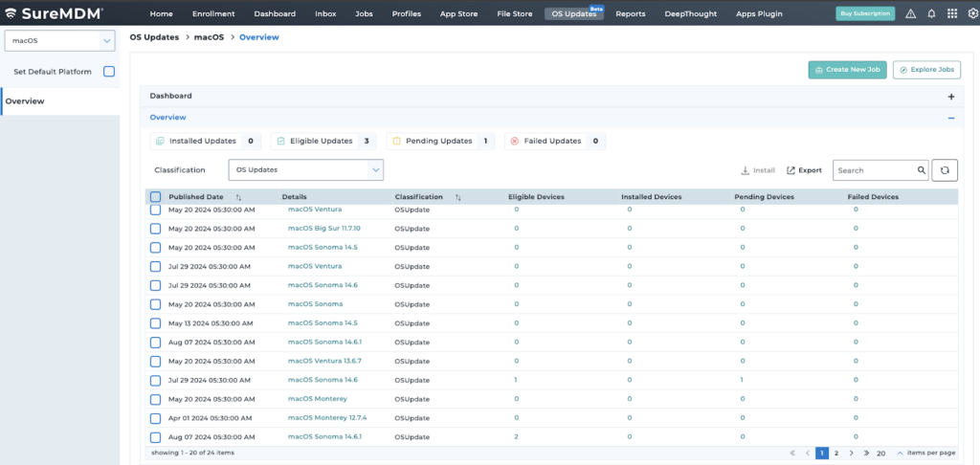This screenshot has height=465, width=980.
Task: Switch to the Reports tab
Action: pos(630,13)
